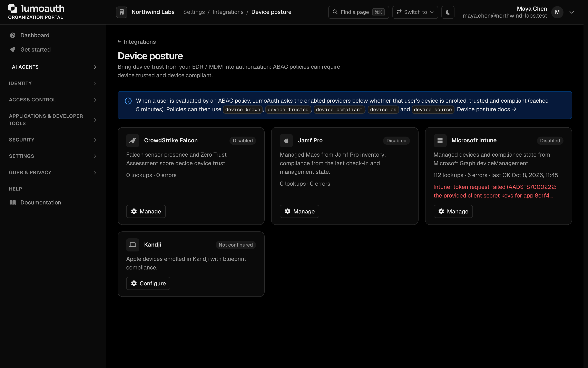Click the Microsoft Intune windows icon

440,140
